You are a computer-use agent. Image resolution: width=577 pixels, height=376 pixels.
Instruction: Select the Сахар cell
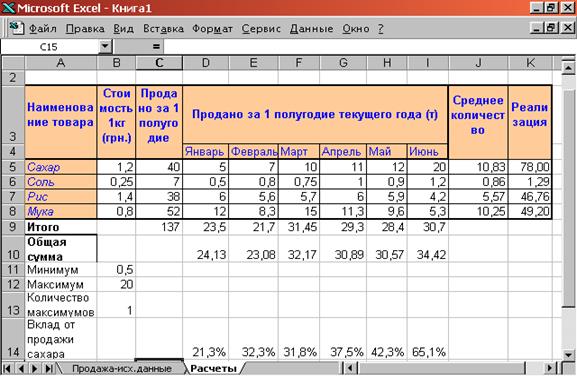[61, 167]
